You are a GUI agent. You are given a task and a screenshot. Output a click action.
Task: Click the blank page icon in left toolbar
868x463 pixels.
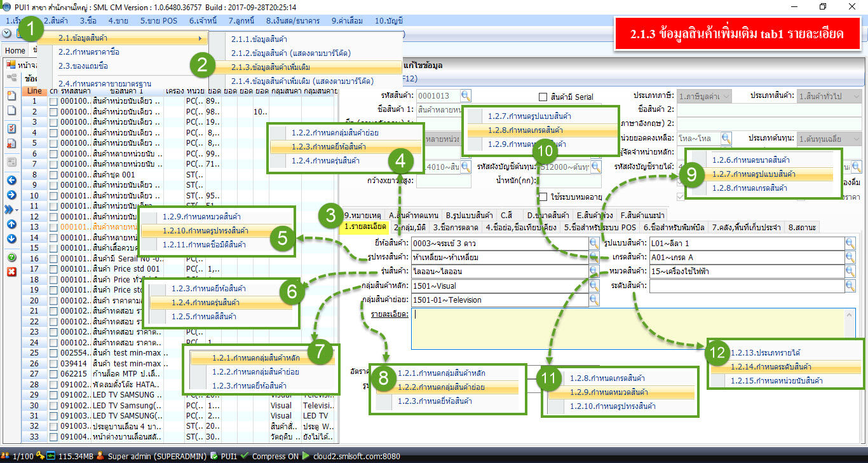point(11,111)
